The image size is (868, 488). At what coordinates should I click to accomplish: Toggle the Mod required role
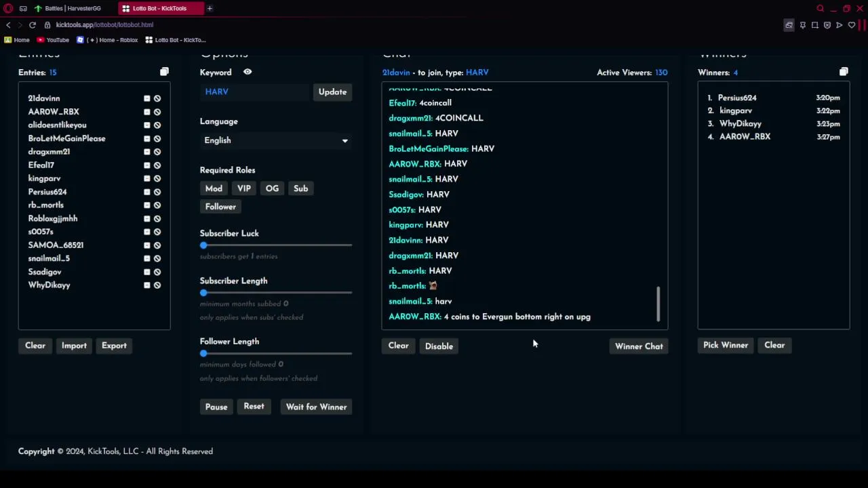214,188
